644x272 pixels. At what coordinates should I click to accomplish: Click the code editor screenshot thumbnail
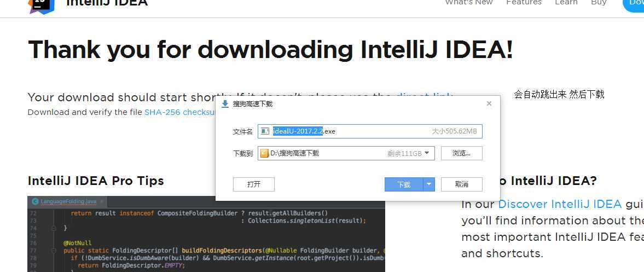click(206, 234)
